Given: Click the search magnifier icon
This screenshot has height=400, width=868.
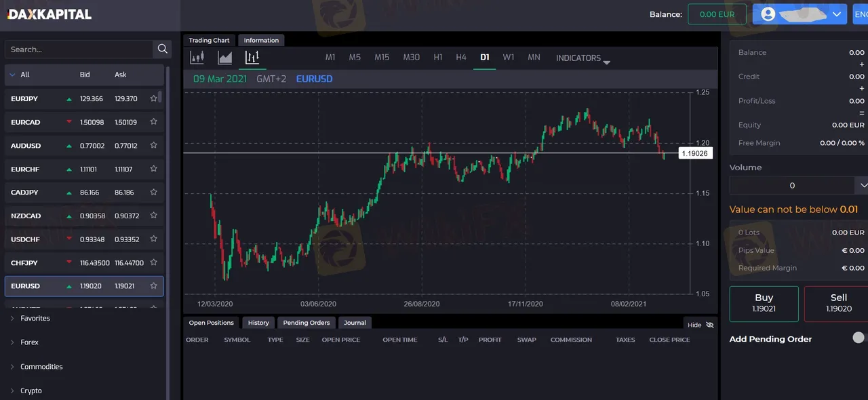Looking at the screenshot, I should [162, 49].
